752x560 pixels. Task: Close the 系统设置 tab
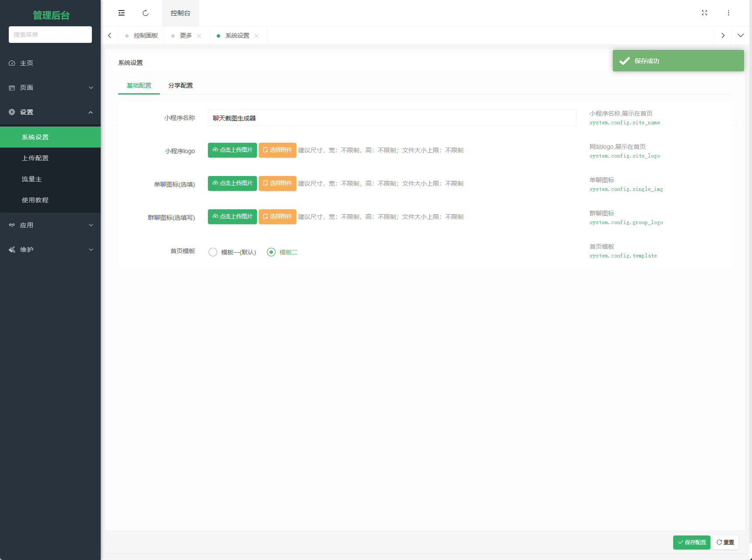pos(257,36)
